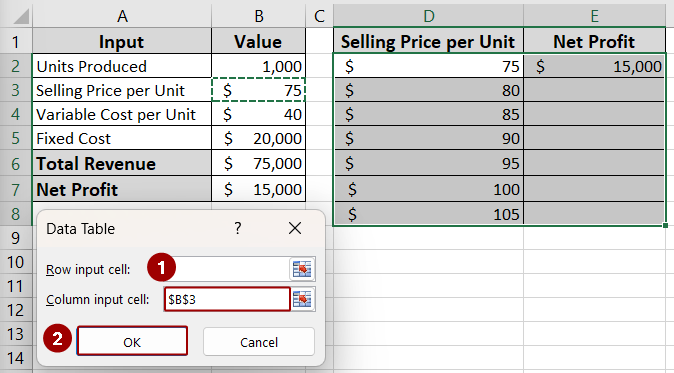
Task: Click the Column input cell field containing $B$3
Action: tap(227, 299)
